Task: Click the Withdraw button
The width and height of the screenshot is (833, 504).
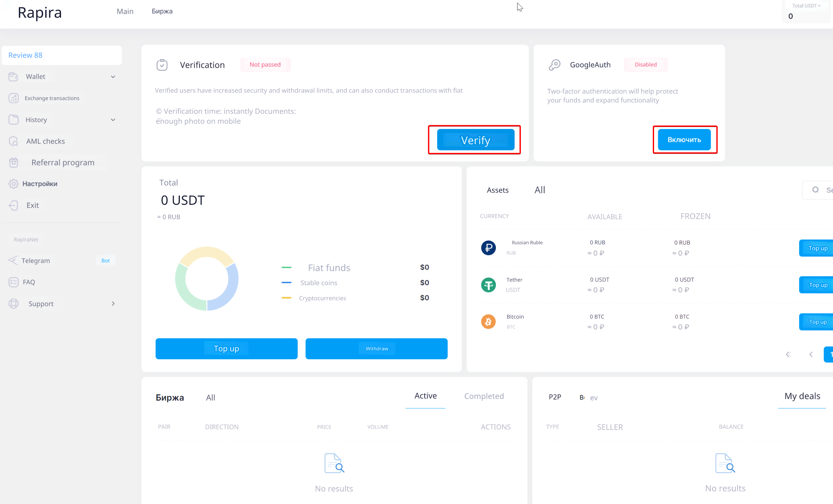Action: (376, 348)
